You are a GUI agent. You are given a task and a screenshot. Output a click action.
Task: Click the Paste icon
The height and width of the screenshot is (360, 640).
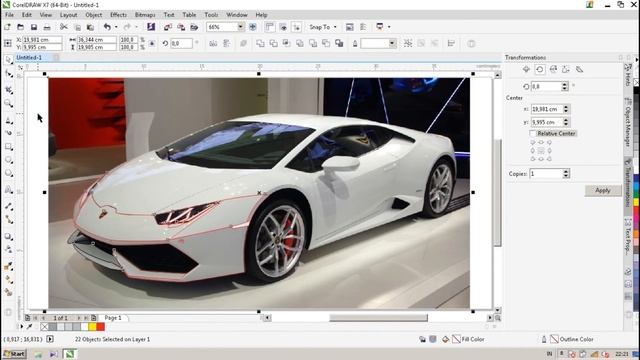(90, 27)
